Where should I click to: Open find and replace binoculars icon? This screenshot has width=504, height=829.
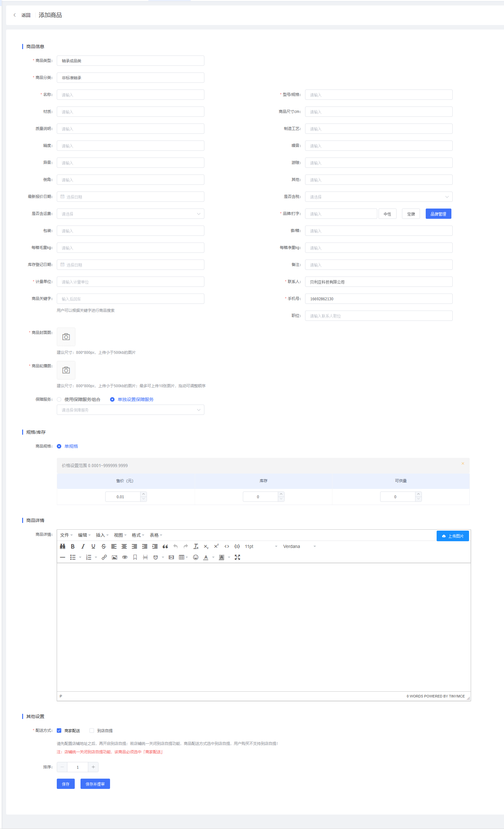tap(63, 546)
